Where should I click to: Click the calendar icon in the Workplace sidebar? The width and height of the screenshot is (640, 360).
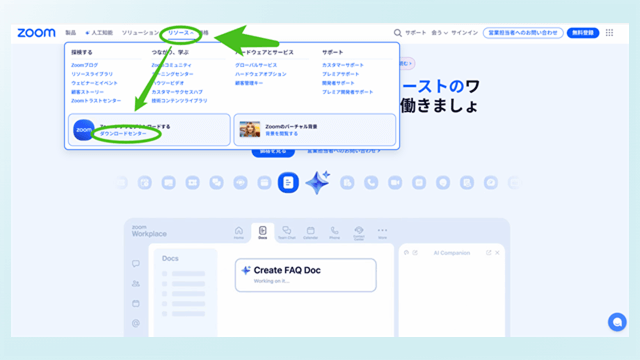coord(136,303)
